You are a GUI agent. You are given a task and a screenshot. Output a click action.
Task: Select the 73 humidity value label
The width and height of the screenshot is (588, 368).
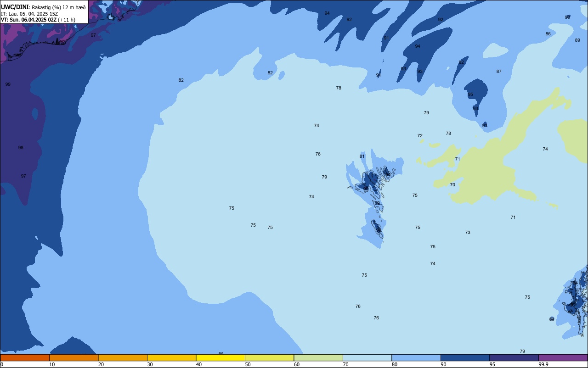(x=468, y=233)
